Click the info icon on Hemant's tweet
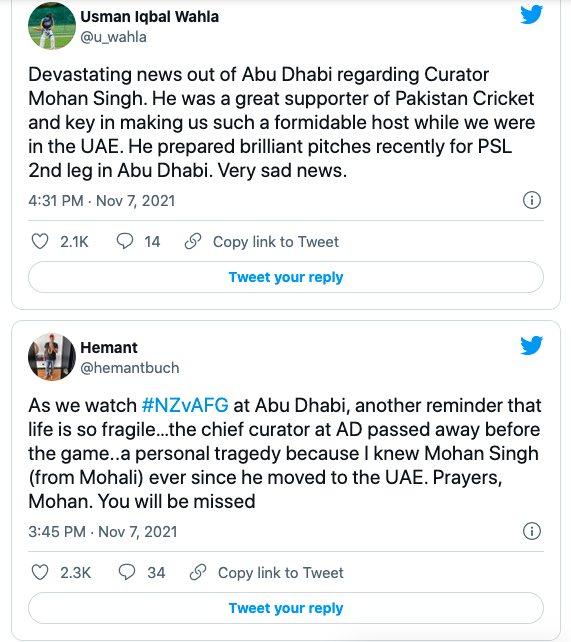This screenshot has height=642, width=571. [x=532, y=531]
